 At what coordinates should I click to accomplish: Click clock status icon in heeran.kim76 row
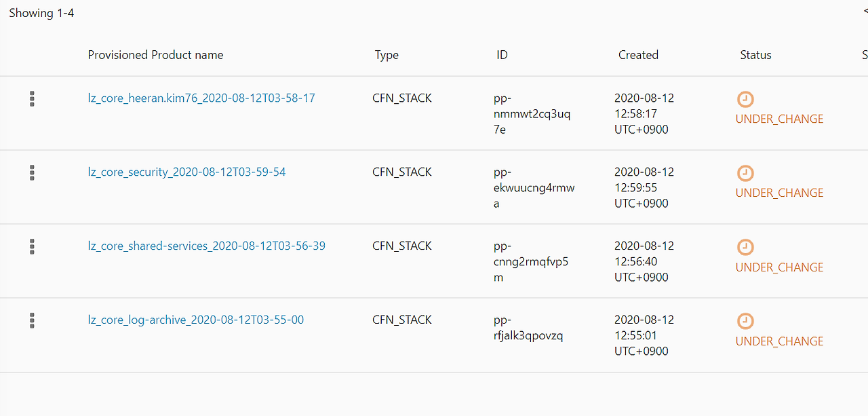coord(745,99)
